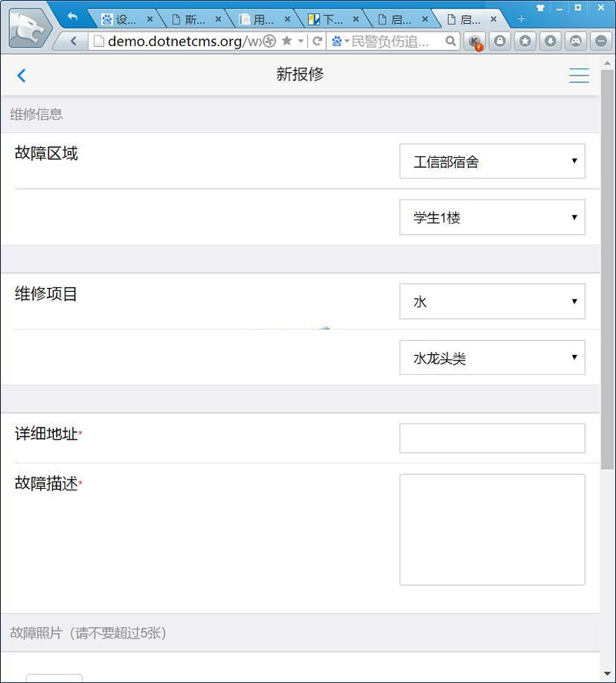Image resolution: width=616 pixels, height=683 pixels.
Task: Click the account lock icon on toolbar
Action: [x=500, y=42]
